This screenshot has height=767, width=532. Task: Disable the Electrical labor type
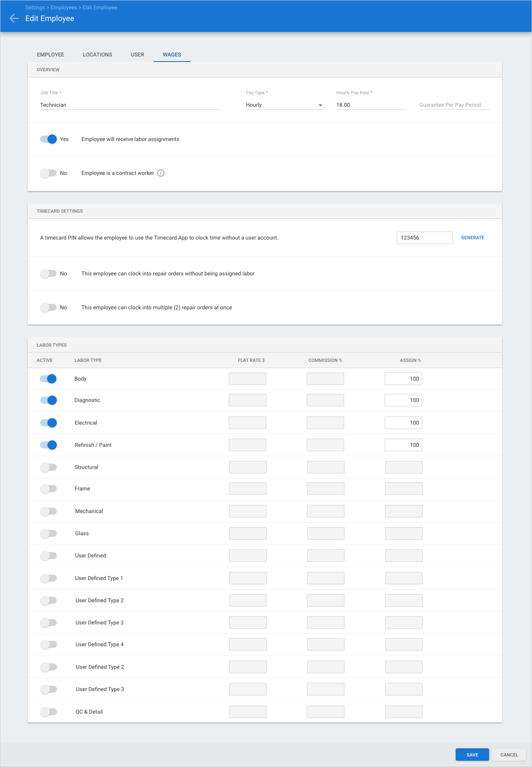pyautogui.click(x=49, y=423)
